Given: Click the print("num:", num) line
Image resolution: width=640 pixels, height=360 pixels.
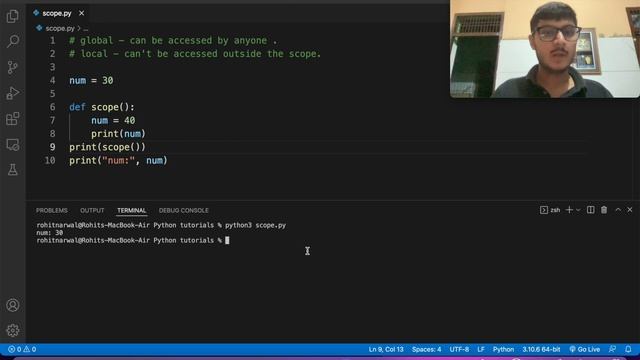Looking at the screenshot, I should (118, 160).
